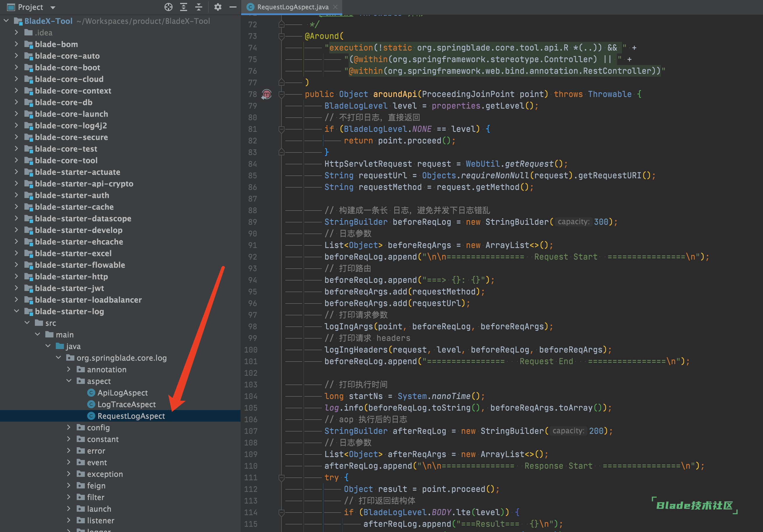The height and width of the screenshot is (532, 763).
Task: Collapse the @Around annotation fold on line 73
Action: (x=282, y=36)
